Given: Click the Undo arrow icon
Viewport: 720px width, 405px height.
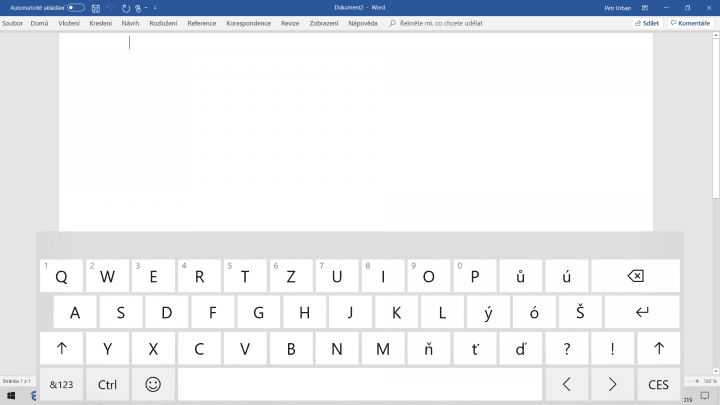Looking at the screenshot, I should (x=109, y=8).
